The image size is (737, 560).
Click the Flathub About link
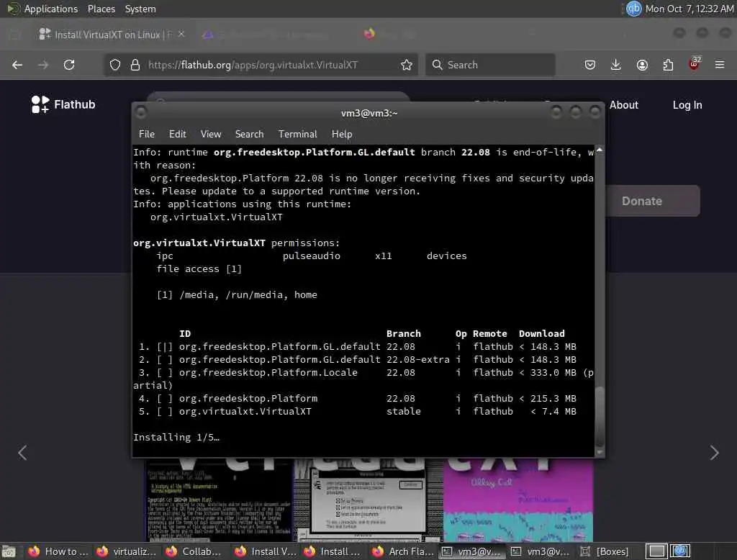point(624,105)
